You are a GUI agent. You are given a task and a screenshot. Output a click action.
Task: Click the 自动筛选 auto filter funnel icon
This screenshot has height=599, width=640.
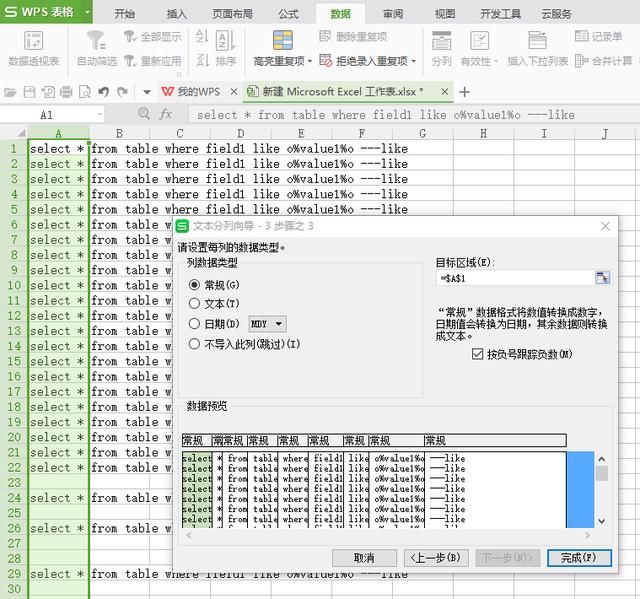96,41
